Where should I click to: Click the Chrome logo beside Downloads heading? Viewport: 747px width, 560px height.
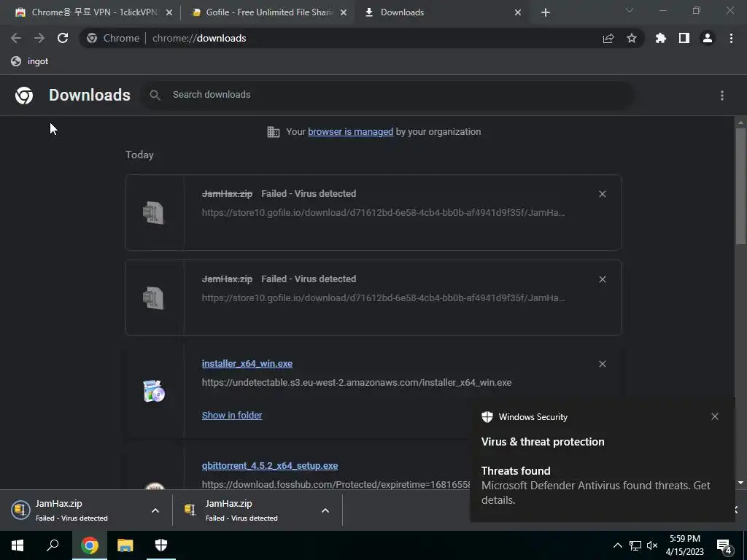pos(24,96)
